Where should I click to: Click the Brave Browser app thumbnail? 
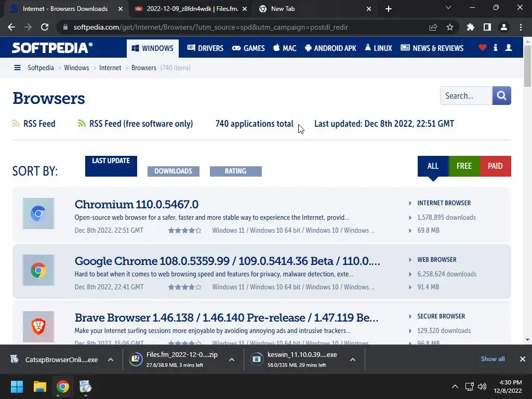click(x=38, y=327)
